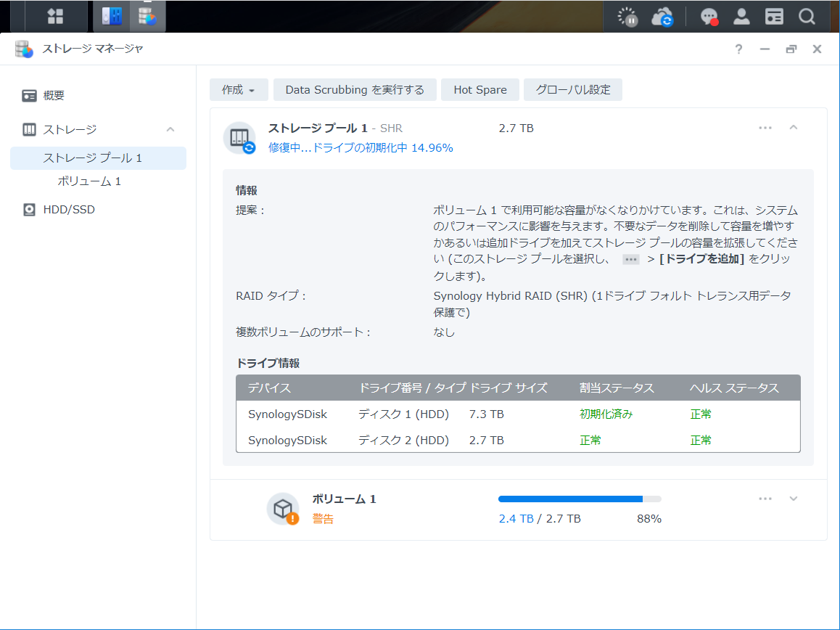Click the 警告 warning status label
The height and width of the screenshot is (630, 840).
323,519
